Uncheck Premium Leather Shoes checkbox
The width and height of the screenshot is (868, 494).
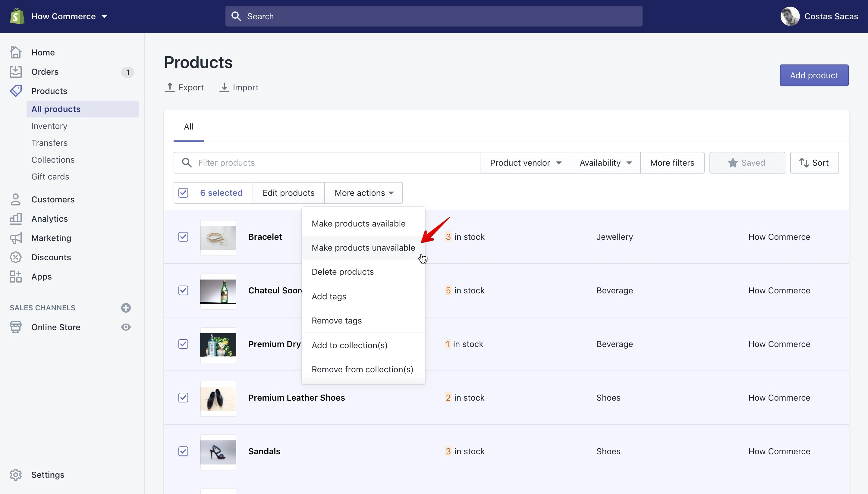pyautogui.click(x=183, y=397)
